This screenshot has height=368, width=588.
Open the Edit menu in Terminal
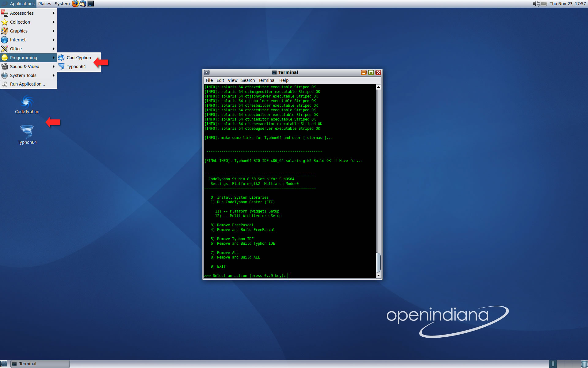click(x=220, y=80)
